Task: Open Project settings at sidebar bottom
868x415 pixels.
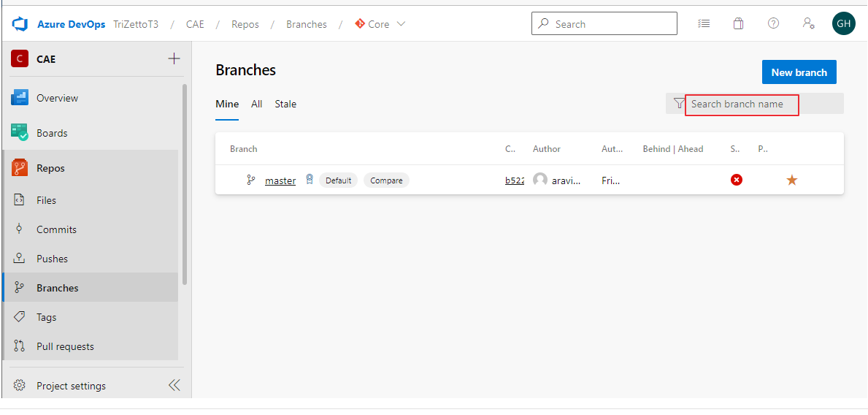Action: [71, 386]
